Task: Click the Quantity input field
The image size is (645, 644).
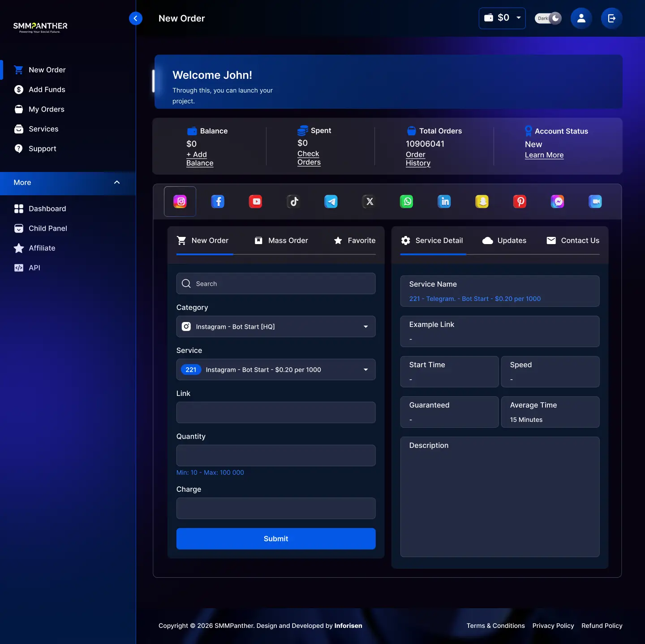Action: tap(275, 455)
